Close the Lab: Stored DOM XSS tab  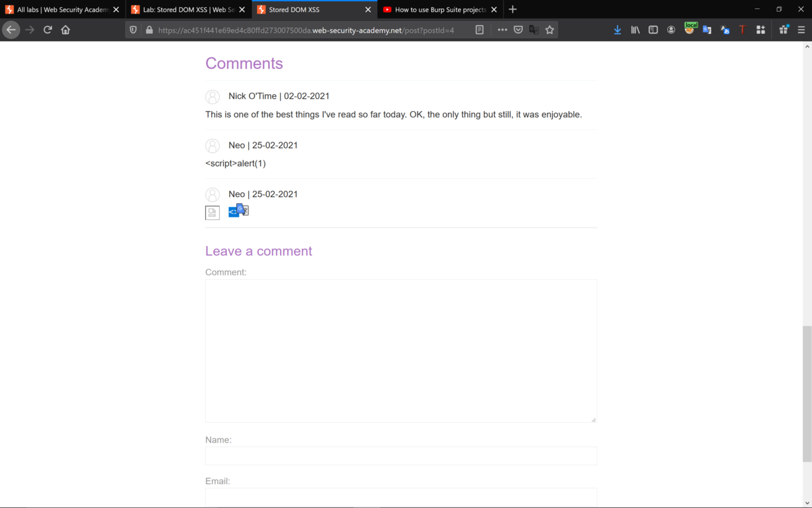pyautogui.click(x=242, y=9)
